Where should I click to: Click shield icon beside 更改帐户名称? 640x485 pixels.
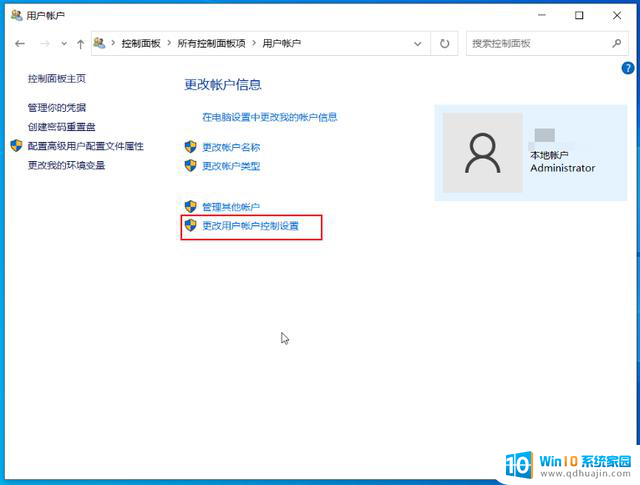tap(191, 147)
